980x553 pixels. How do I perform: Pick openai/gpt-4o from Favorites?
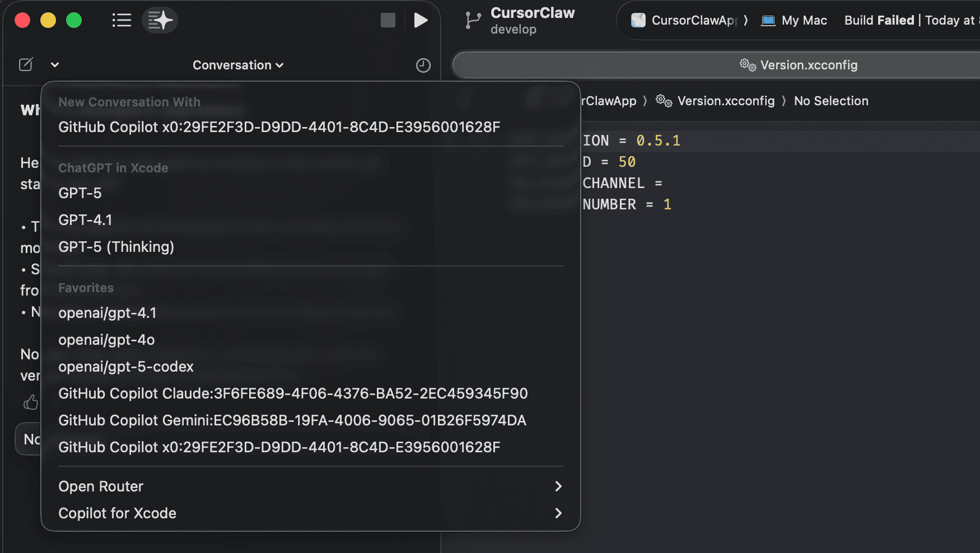click(x=106, y=340)
